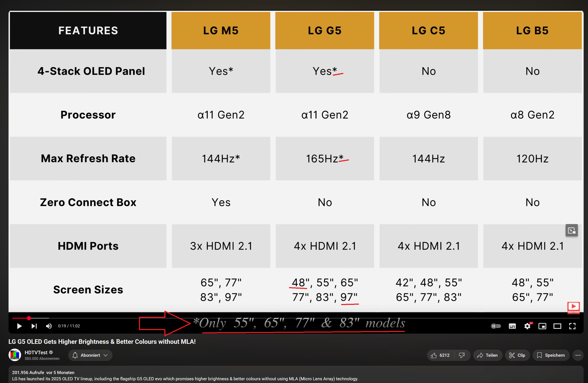Image resolution: width=588 pixels, height=383 pixels.
Task: Open the HDTVTest channel name link
Action: point(36,352)
